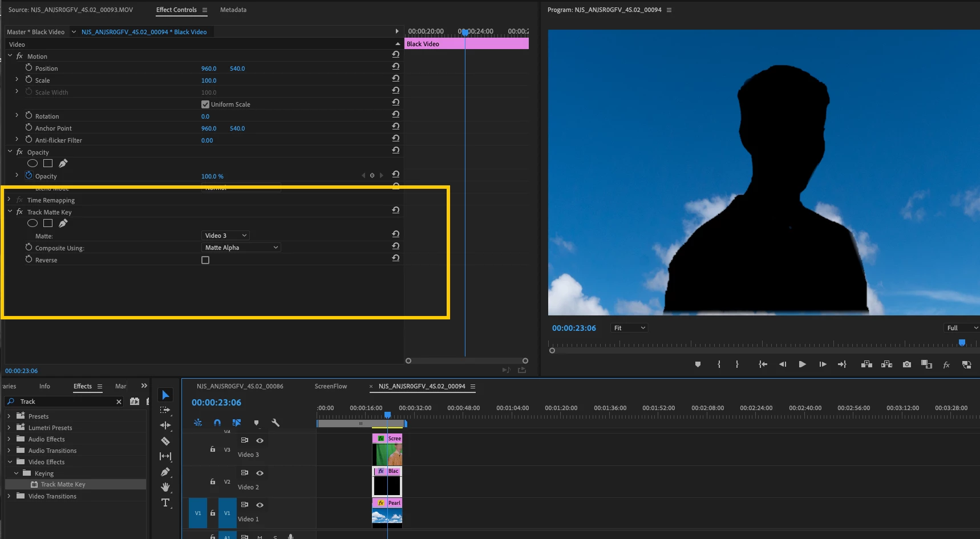The height and width of the screenshot is (539, 980).
Task: Hide Video 2 track output
Action: [x=260, y=473]
